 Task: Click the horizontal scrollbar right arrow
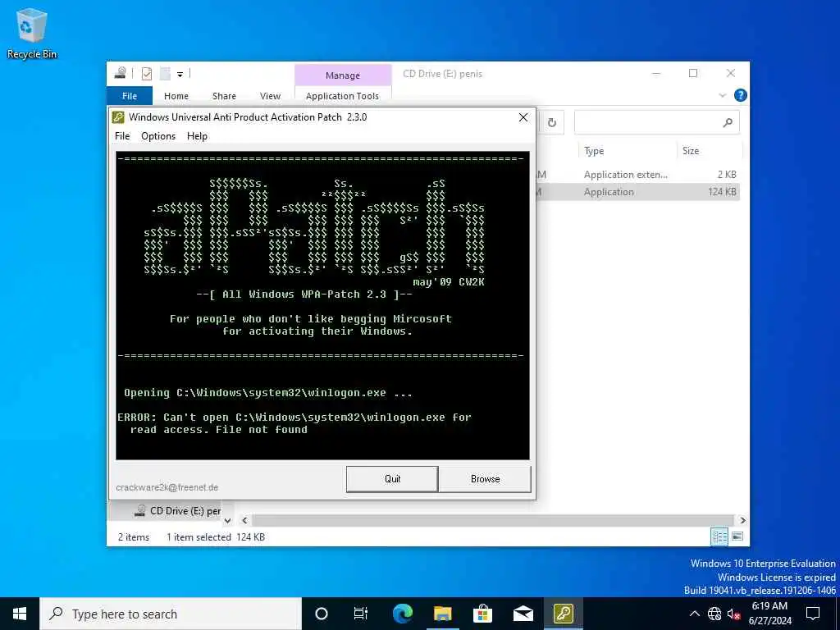[x=742, y=520]
